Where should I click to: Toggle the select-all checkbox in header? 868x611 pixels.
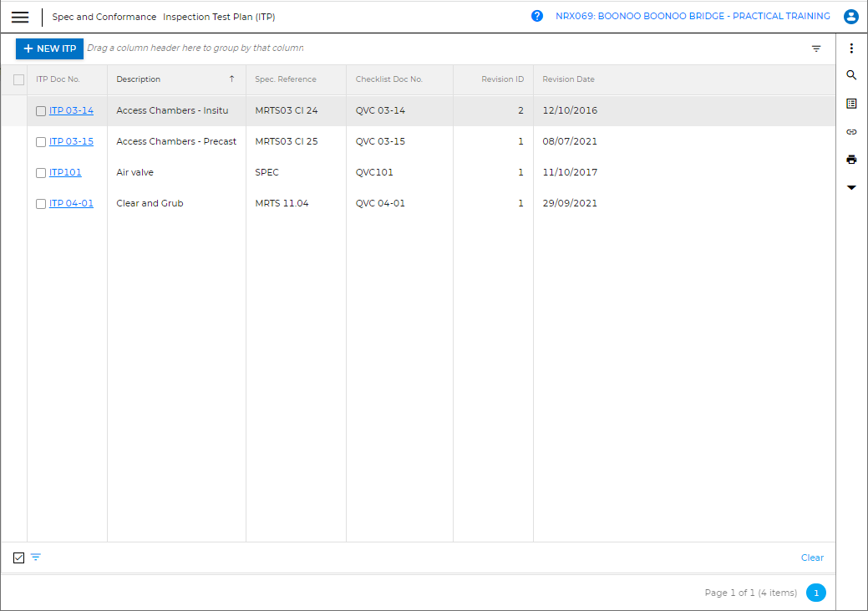[18, 80]
